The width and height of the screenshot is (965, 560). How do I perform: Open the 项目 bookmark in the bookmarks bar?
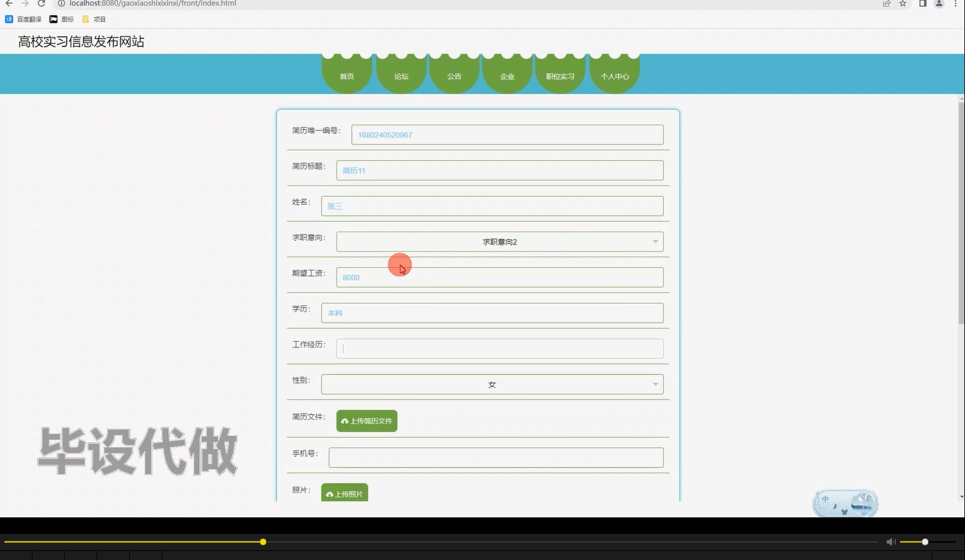pos(95,18)
